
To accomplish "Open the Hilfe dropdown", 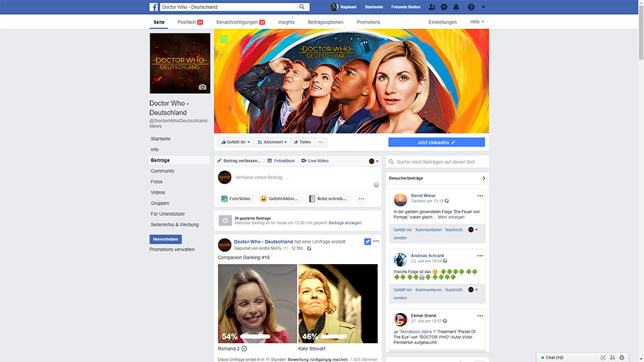I will tap(477, 21).
